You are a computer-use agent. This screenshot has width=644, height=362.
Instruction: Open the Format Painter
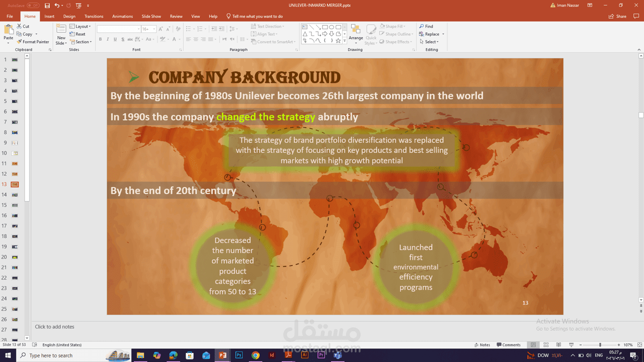click(x=33, y=42)
